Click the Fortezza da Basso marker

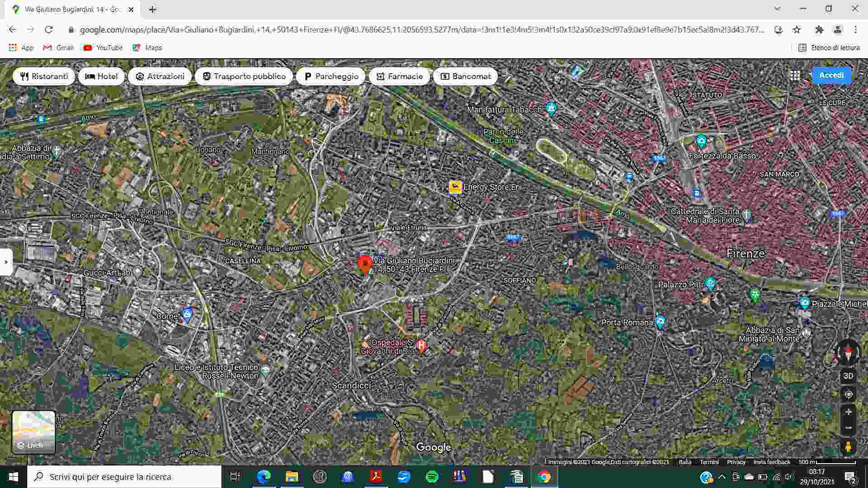(701, 141)
